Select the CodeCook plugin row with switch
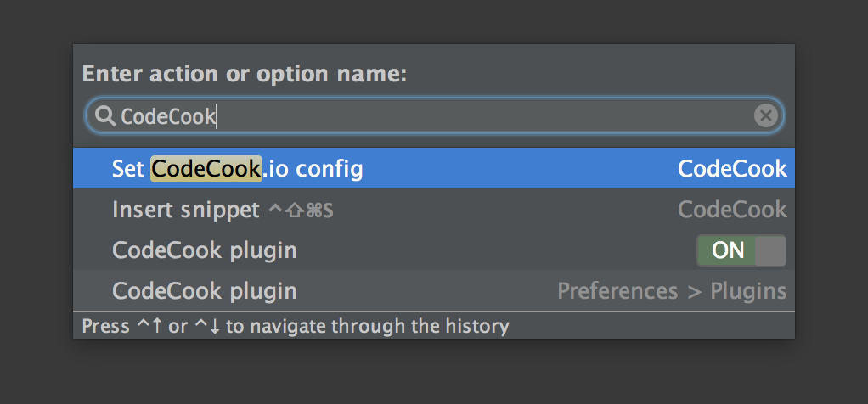The image size is (868, 404). pyautogui.click(x=205, y=250)
